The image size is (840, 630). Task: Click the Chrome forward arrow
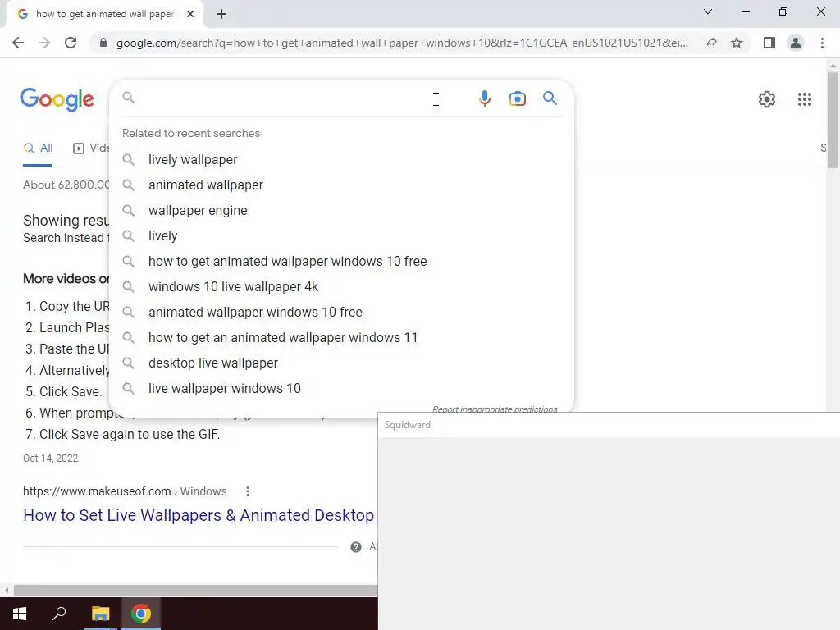[x=44, y=43]
